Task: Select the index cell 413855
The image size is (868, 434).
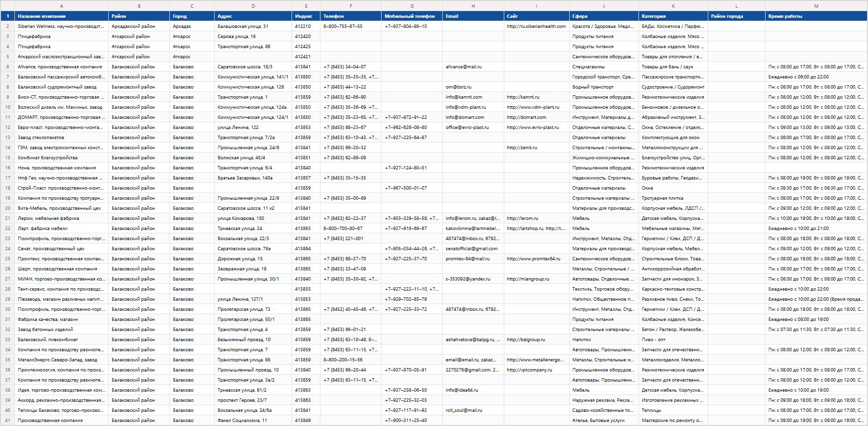Action: pyautogui.click(x=306, y=289)
